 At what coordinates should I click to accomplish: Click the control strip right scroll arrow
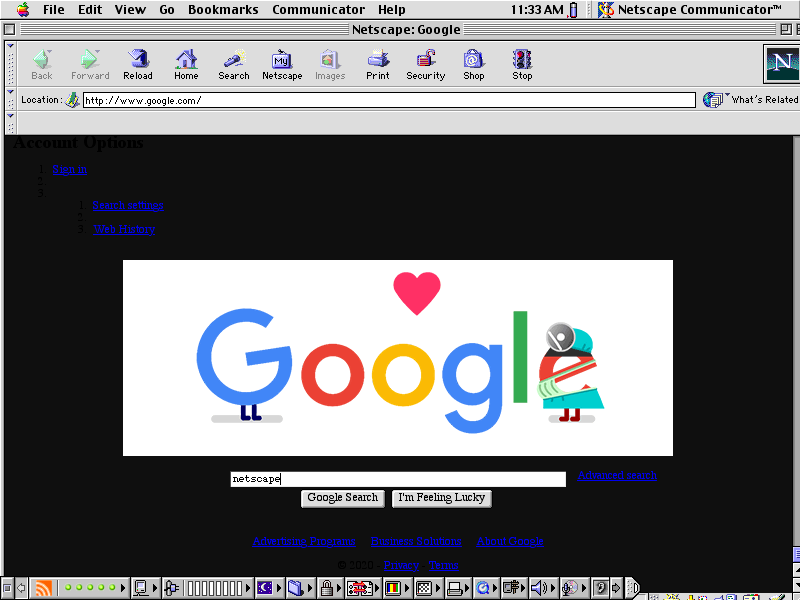[x=616, y=588]
